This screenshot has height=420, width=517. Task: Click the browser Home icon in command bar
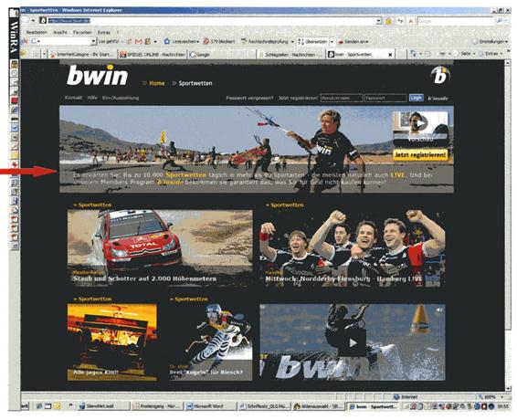point(413,53)
